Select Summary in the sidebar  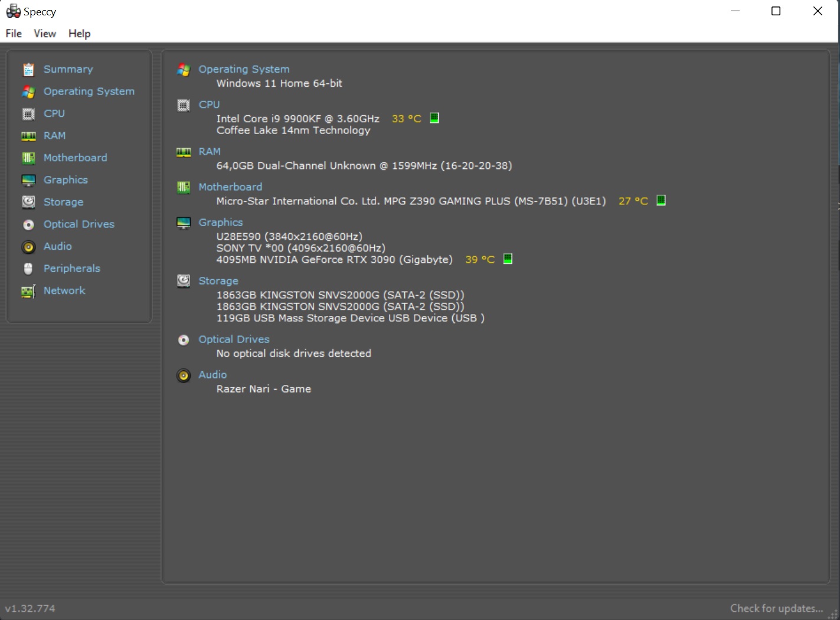pyautogui.click(x=68, y=69)
